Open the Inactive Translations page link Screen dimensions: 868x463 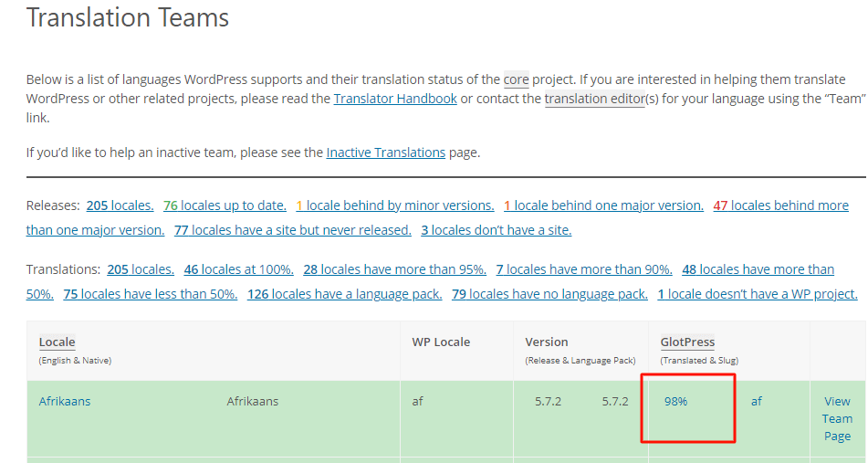click(385, 153)
